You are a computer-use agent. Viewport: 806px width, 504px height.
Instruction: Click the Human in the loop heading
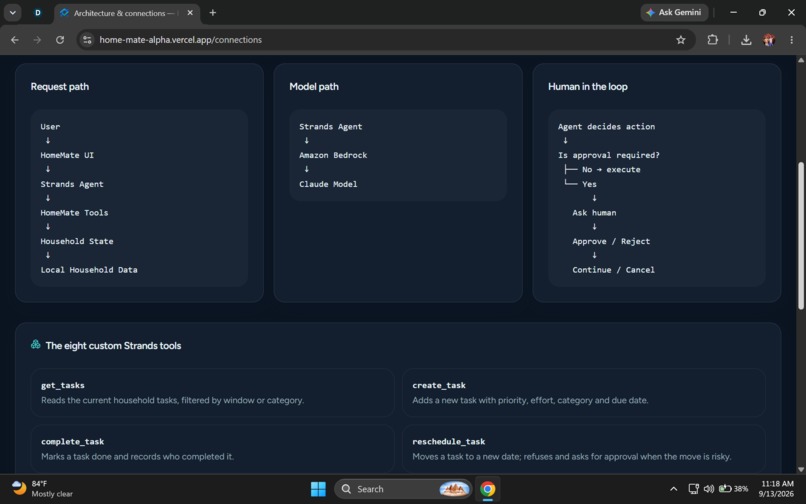coord(588,86)
